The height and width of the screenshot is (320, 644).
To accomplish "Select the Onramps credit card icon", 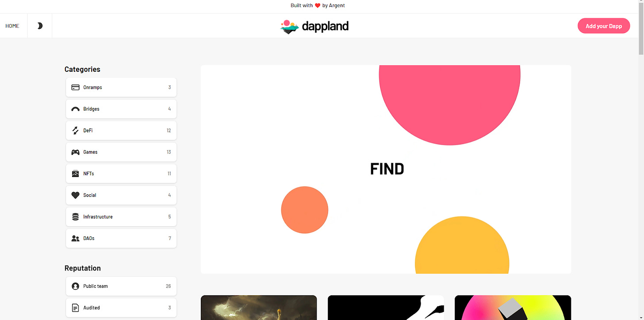I will click(x=75, y=87).
